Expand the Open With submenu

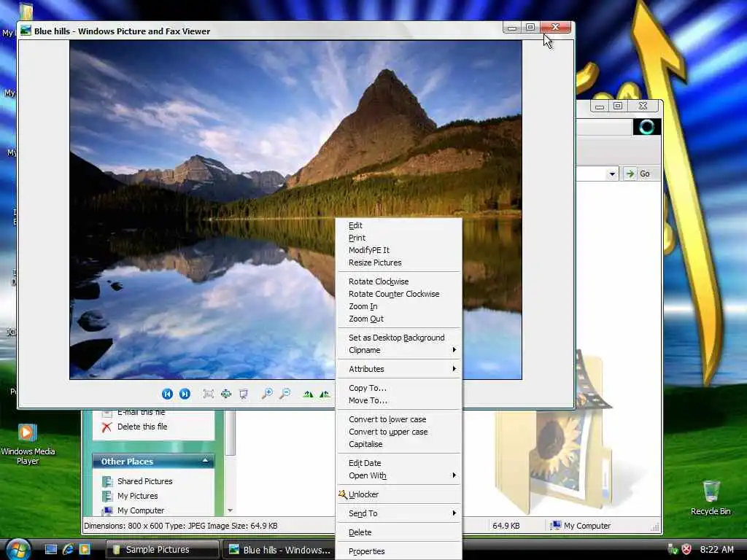[x=399, y=475]
